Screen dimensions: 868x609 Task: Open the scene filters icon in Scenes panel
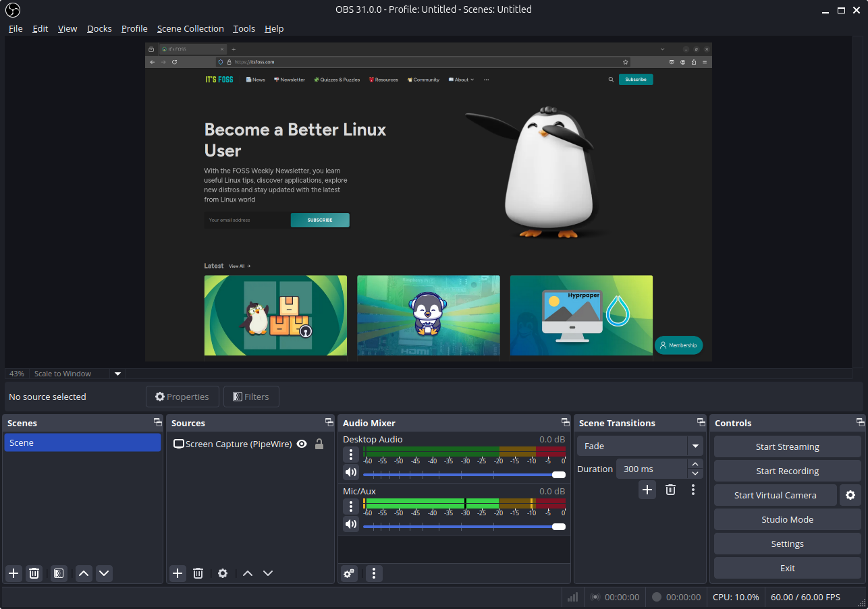(x=58, y=573)
